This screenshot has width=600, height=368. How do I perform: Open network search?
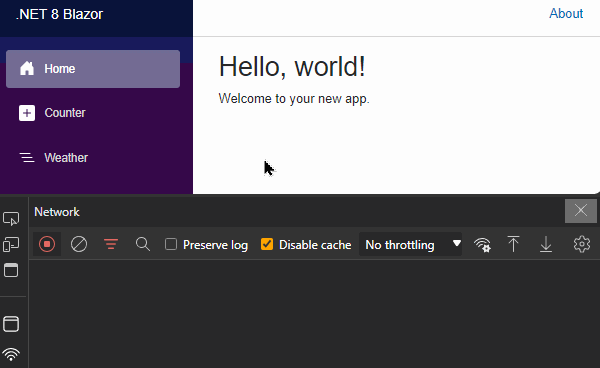(x=143, y=244)
